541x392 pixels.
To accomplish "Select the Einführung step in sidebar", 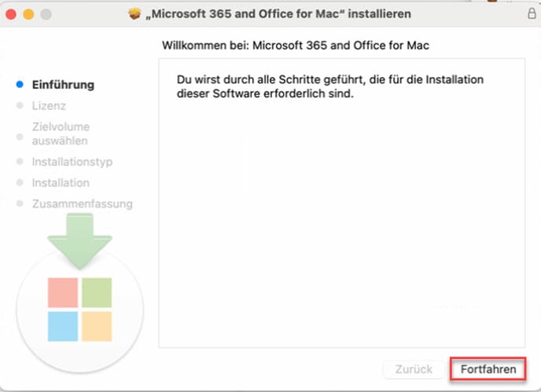I will pos(63,85).
